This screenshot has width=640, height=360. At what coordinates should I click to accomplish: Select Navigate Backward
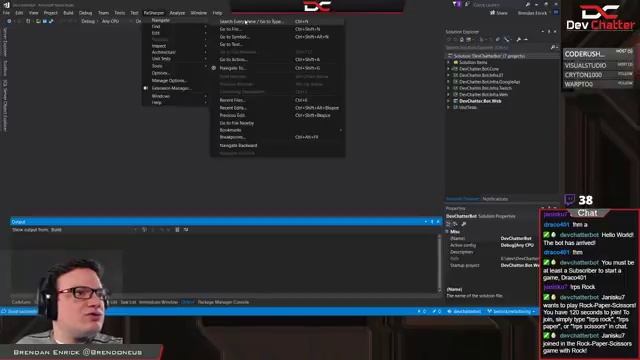coord(278,145)
